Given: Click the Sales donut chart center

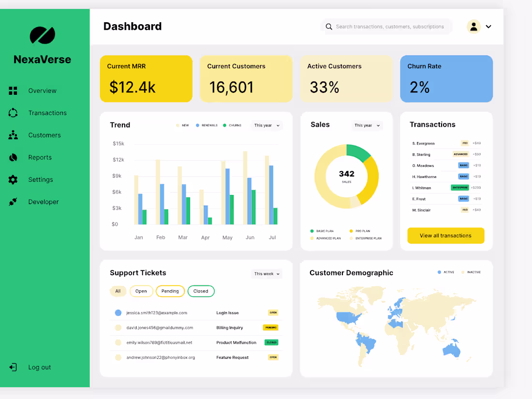Looking at the screenshot, I should coord(346,176).
